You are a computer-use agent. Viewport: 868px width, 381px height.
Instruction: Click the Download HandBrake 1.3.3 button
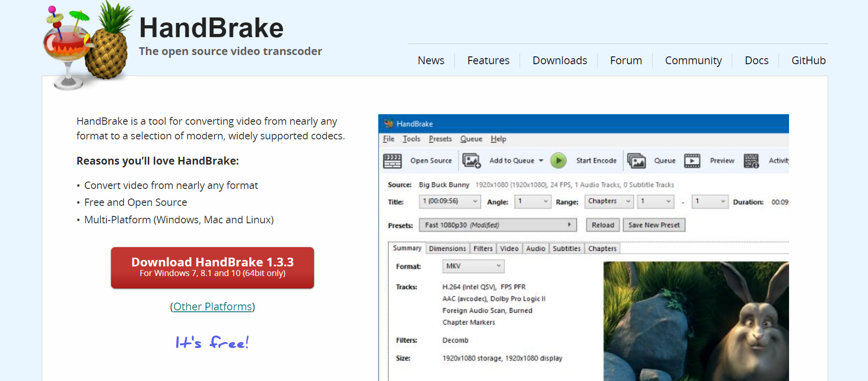213,268
